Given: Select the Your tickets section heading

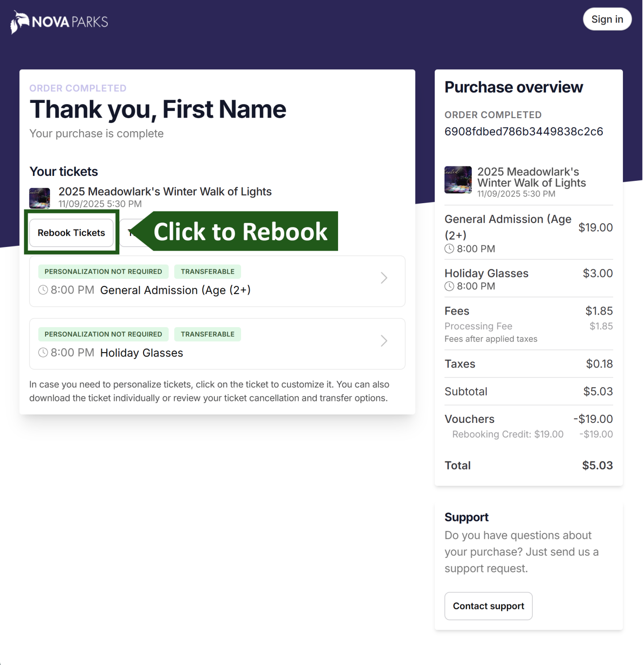Looking at the screenshot, I should pyautogui.click(x=63, y=171).
